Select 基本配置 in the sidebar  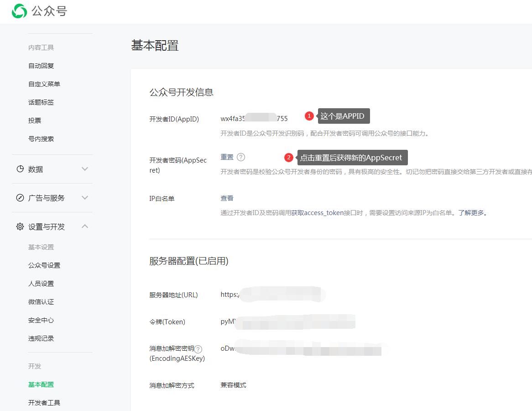pyautogui.click(x=41, y=385)
